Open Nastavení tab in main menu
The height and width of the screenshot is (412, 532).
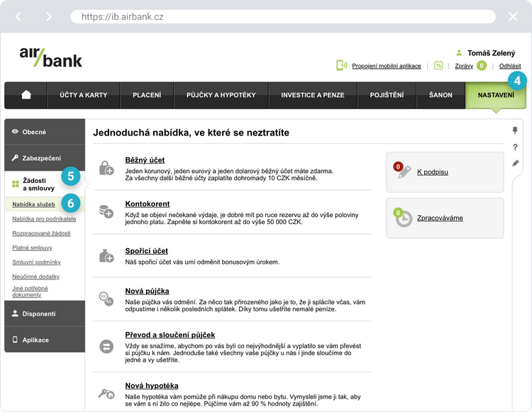pos(495,95)
